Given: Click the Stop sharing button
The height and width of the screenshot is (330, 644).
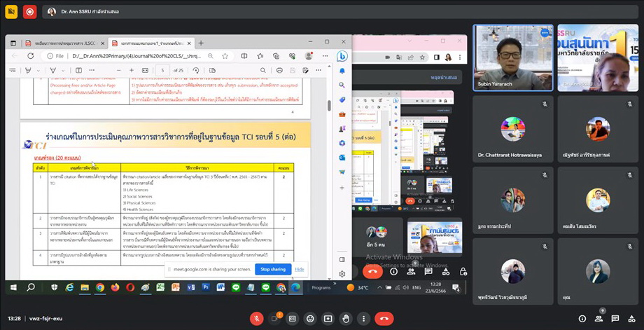Looking at the screenshot, I should (272, 269).
